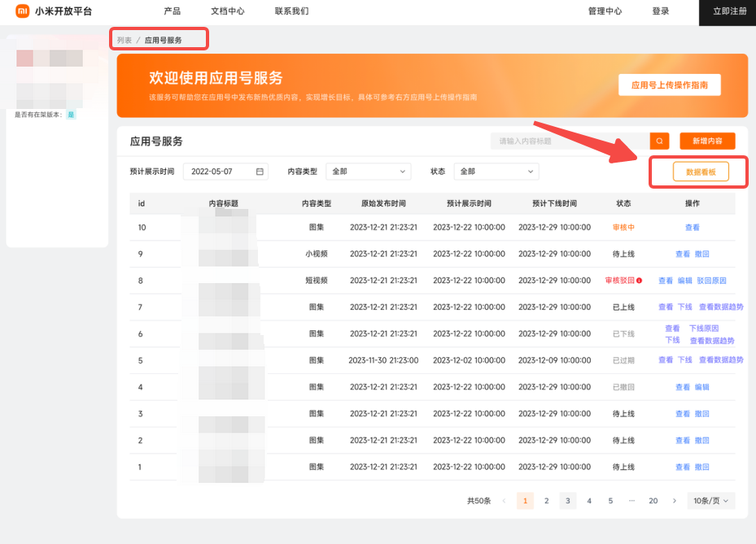Click 驳回原因 for row id 8
756x544 pixels.
click(x=711, y=281)
